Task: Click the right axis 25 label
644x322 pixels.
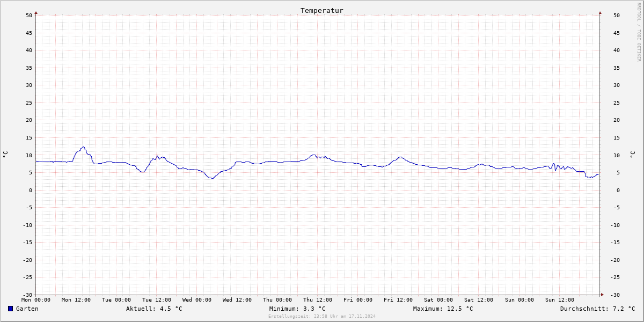Action: pos(617,103)
